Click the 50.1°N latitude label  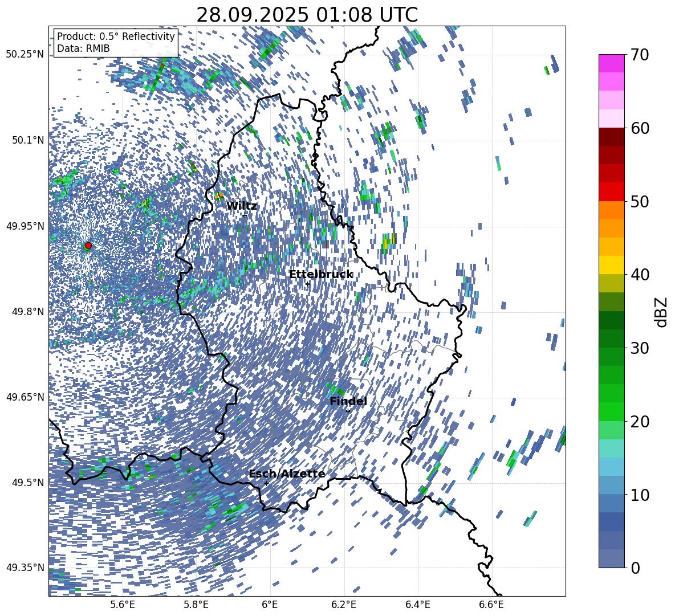[x=27, y=140]
